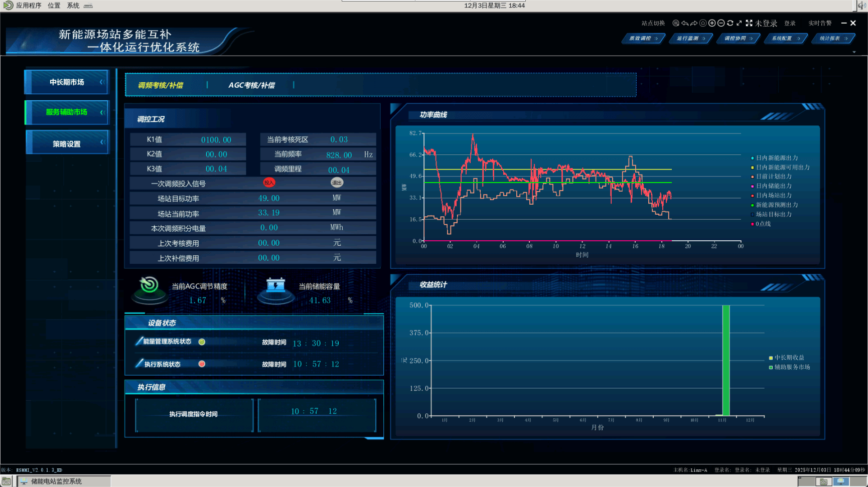Open 储能电站监控系统 in the taskbar
This screenshot has width=868, height=487.
pyautogui.click(x=56, y=481)
